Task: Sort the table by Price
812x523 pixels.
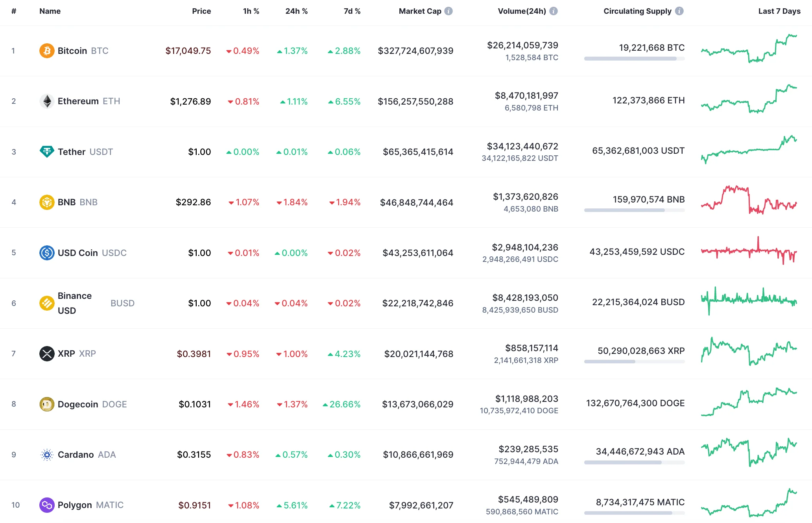Action: coord(201,11)
